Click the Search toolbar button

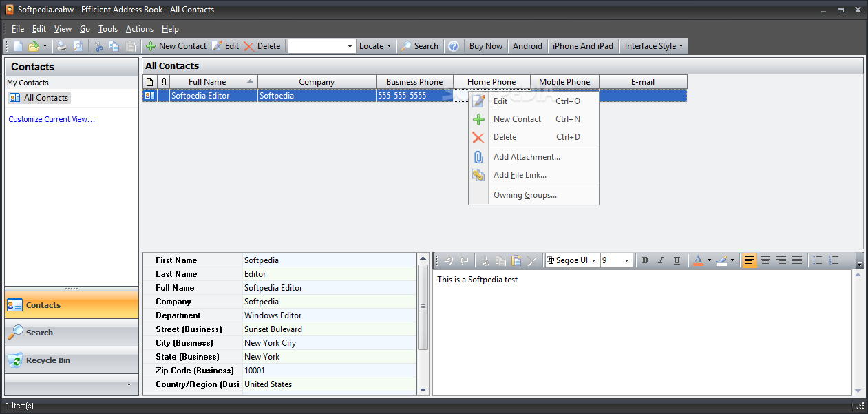[x=419, y=46]
